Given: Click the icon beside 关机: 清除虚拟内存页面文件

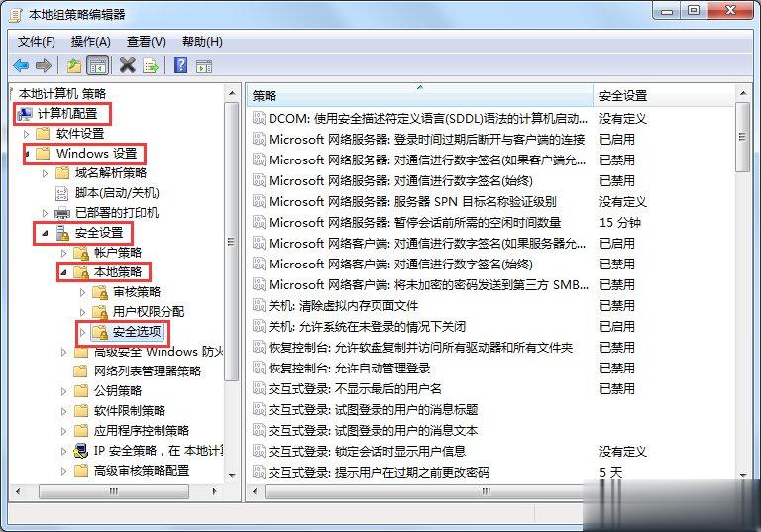Looking at the screenshot, I should (260, 306).
